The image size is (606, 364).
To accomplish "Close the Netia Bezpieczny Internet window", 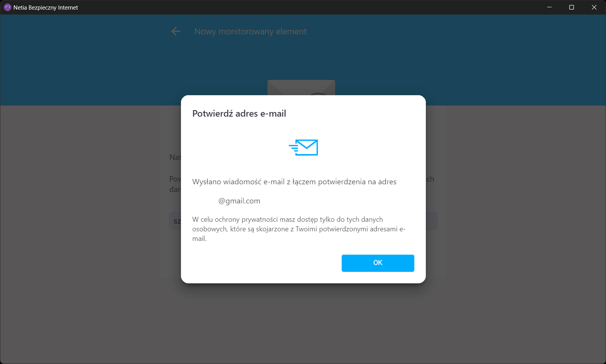I will [594, 7].
